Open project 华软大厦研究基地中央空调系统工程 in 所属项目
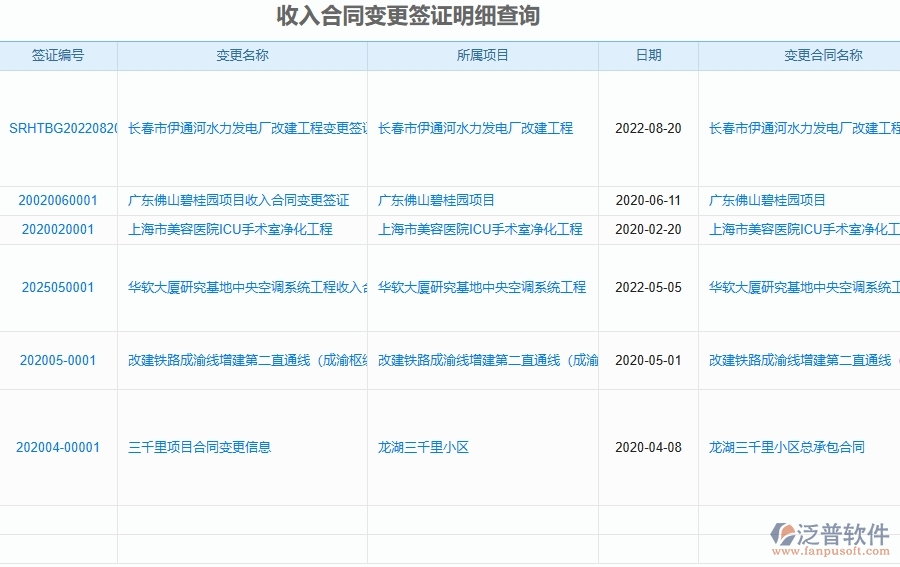 pyautogui.click(x=482, y=288)
